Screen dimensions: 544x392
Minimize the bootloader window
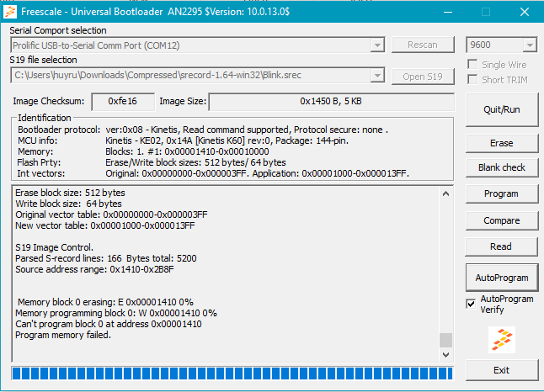tap(448, 12)
